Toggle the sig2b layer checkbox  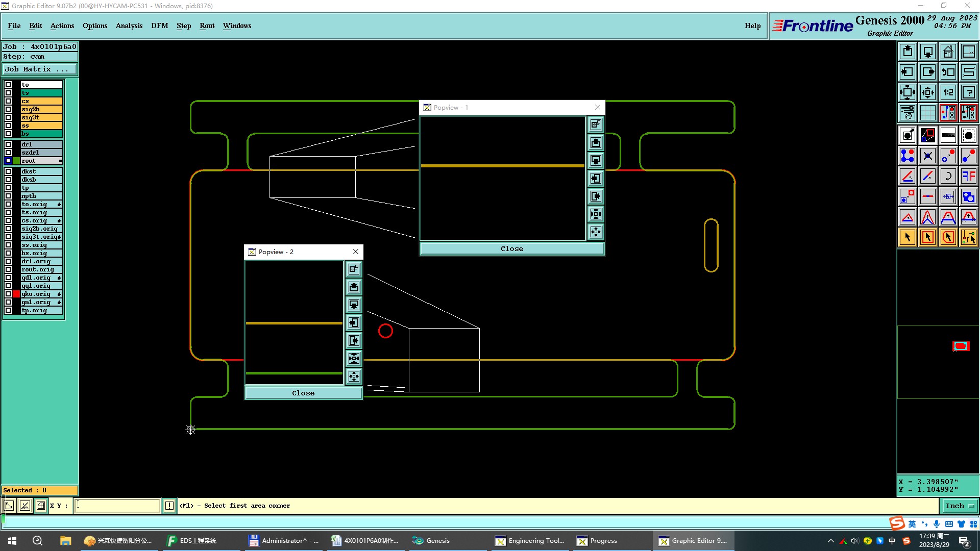click(x=8, y=109)
